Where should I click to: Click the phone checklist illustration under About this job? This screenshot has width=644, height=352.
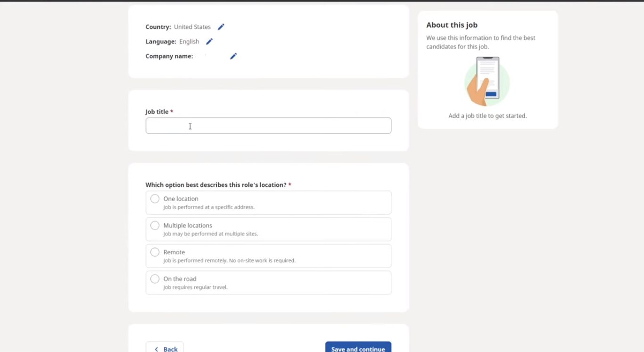pyautogui.click(x=487, y=81)
